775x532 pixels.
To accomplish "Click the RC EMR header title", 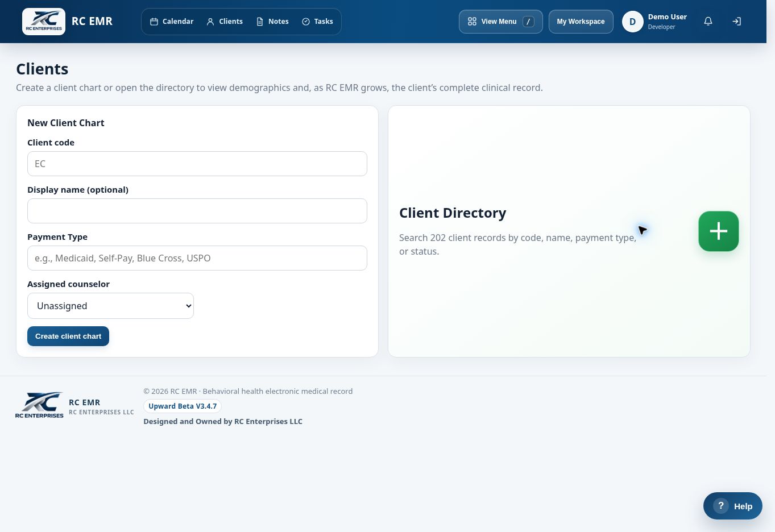I will tap(92, 22).
